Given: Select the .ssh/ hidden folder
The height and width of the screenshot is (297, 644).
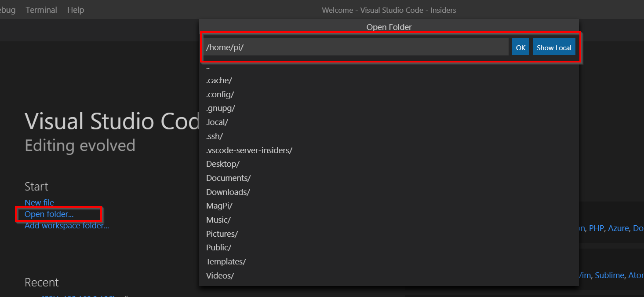Looking at the screenshot, I should tap(214, 136).
